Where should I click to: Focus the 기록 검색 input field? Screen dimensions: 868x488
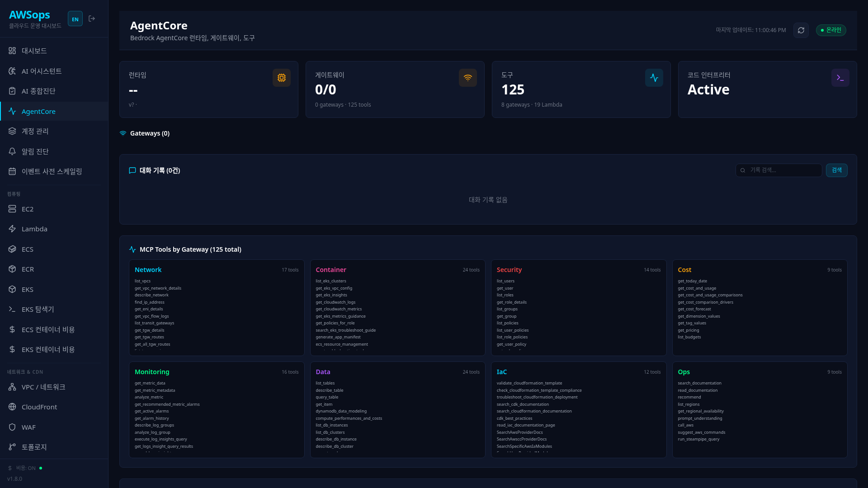779,170
